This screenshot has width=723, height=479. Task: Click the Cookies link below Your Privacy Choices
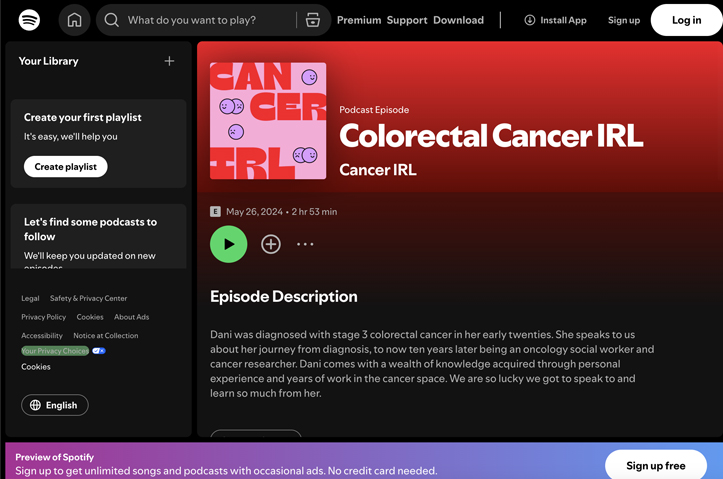point(36,367)
